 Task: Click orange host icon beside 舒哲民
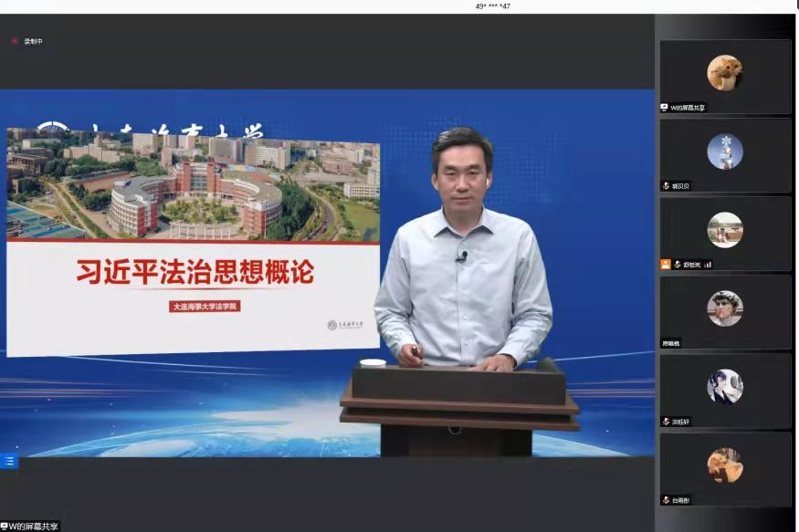point(666,265)
